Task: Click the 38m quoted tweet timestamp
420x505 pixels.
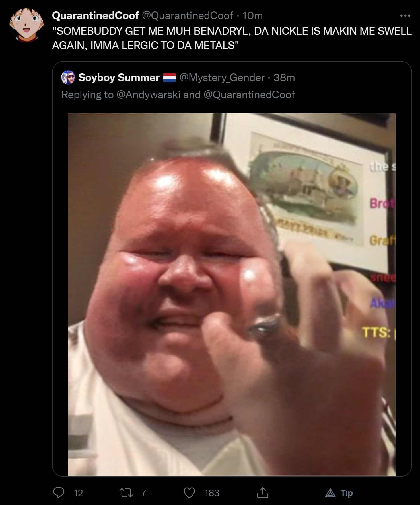Action: pos(284,77)
